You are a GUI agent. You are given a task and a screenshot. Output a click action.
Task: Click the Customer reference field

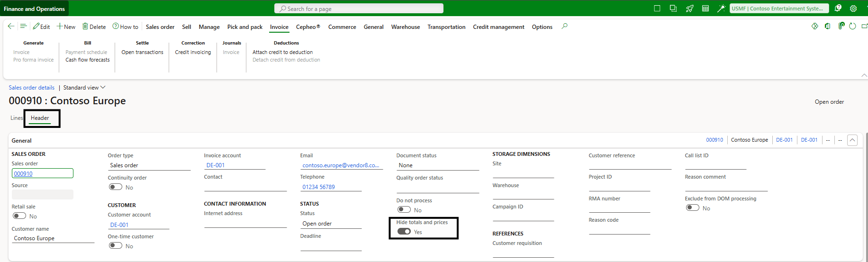pyautogui.click(x=630, y=165)
